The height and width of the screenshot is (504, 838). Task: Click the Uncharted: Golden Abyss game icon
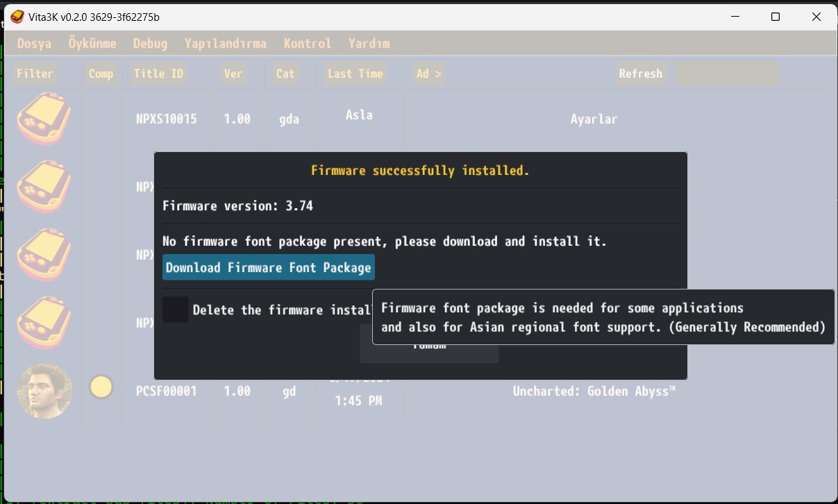pyautogui.click(x=44, y=391)
